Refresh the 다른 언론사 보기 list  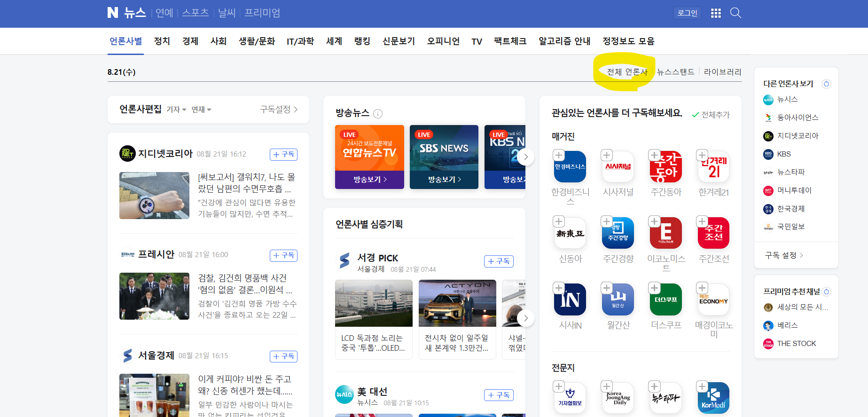point(826,84)
